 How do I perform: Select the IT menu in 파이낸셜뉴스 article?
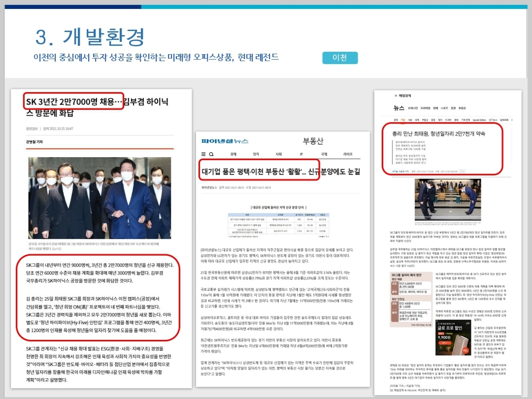coord(301,154)
